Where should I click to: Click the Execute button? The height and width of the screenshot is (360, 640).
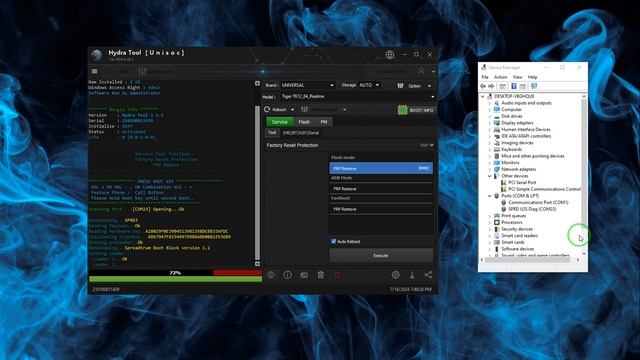381,256
